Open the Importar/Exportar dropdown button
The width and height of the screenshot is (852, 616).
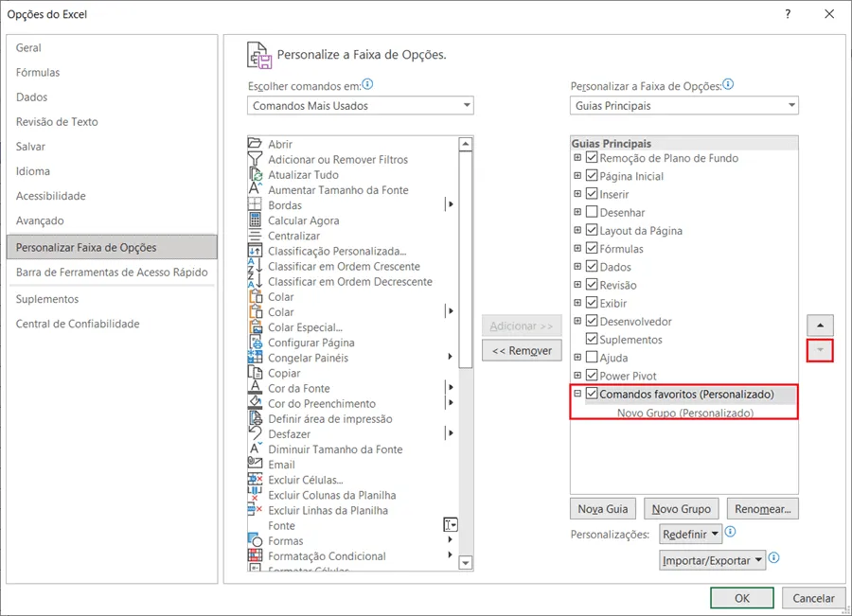tap(712, 560)
